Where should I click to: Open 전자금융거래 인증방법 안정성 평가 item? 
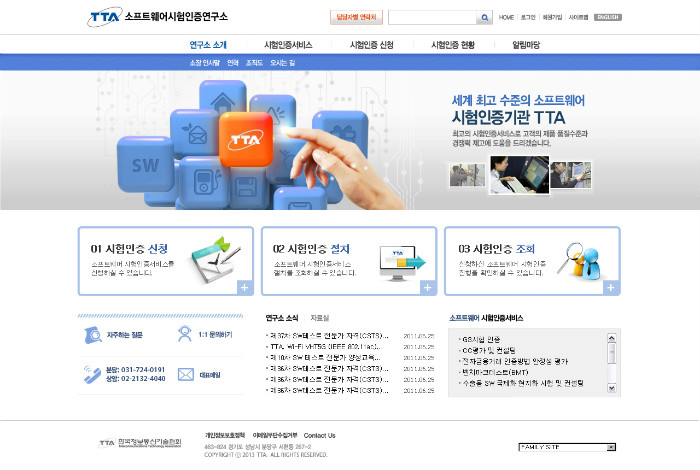[515, 361]
